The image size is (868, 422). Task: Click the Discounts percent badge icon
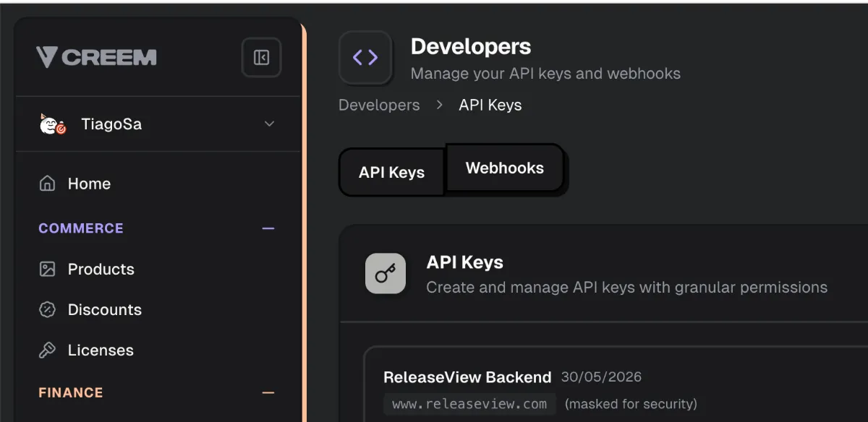(47, 310)
